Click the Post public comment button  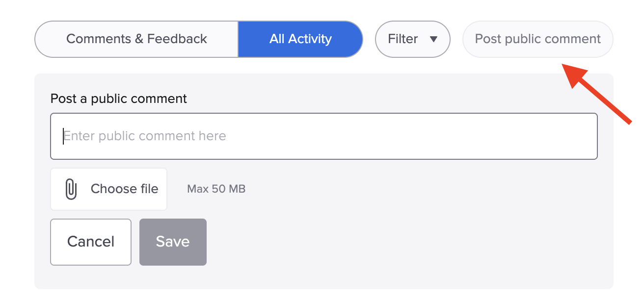click(538, 39)
